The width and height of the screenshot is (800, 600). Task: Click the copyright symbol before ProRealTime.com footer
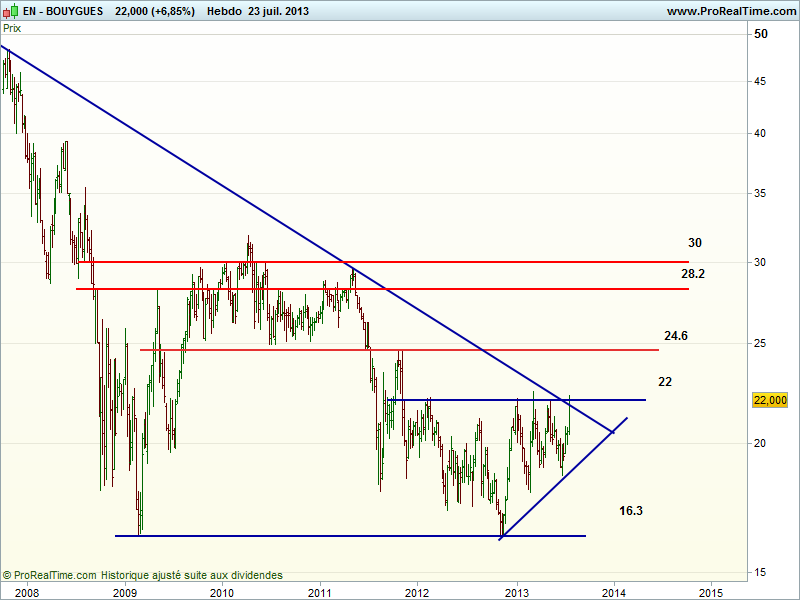click(x=7, y=575)
